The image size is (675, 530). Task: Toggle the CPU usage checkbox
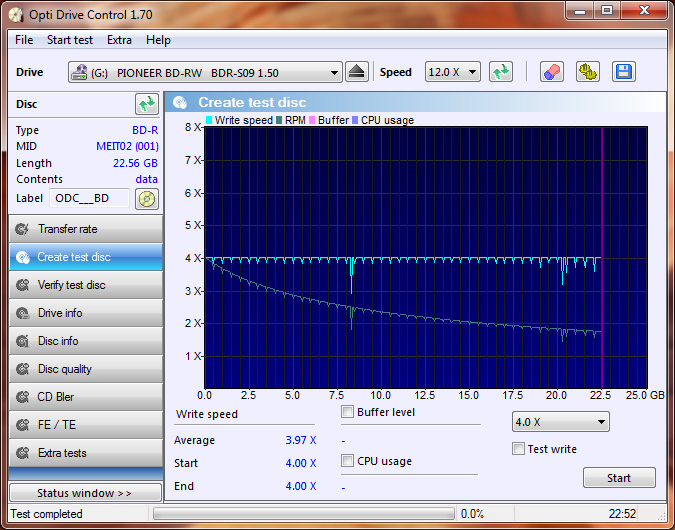348,461
